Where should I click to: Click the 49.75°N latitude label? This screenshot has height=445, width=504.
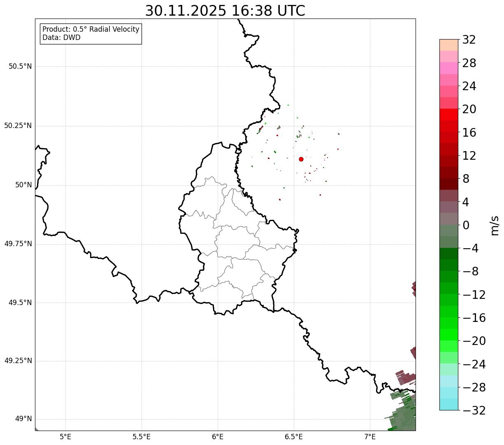click(18, 244)
